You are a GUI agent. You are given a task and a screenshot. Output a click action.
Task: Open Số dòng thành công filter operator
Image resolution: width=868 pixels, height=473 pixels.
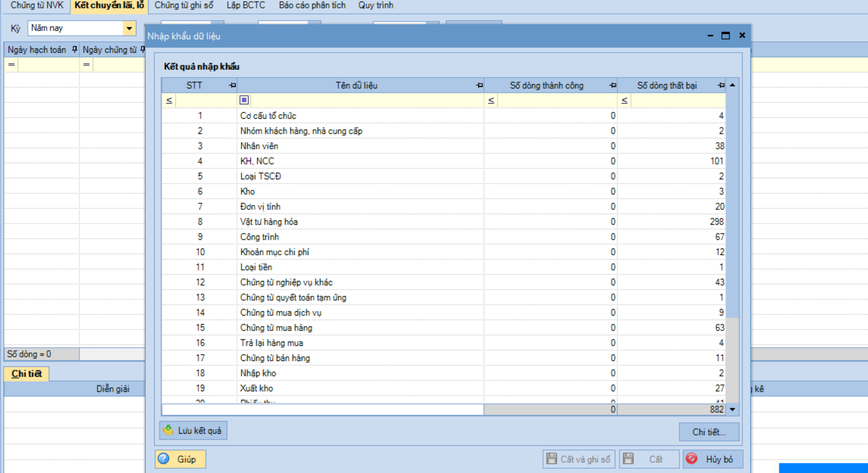point(491,101)
